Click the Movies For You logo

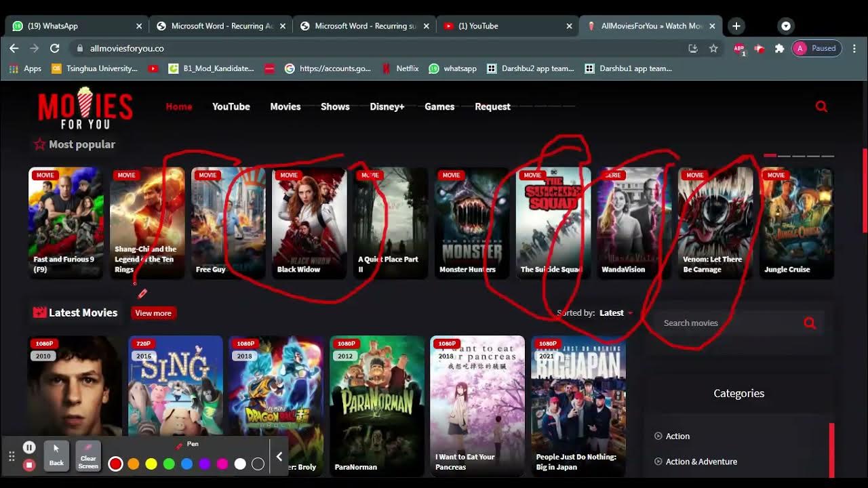point(85,108)
